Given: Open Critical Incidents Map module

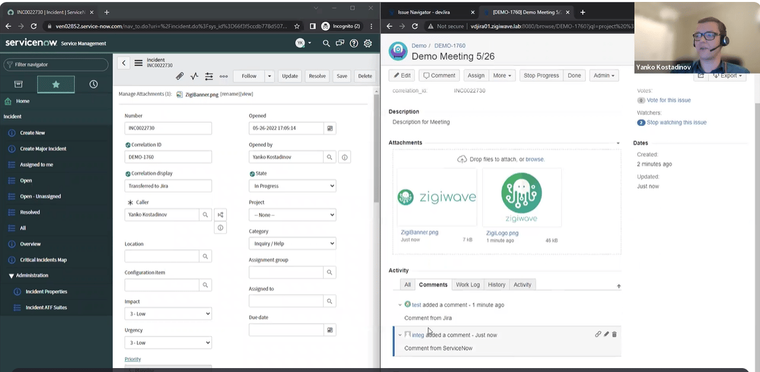Looking at the screenshot, I should coord(43,260).
